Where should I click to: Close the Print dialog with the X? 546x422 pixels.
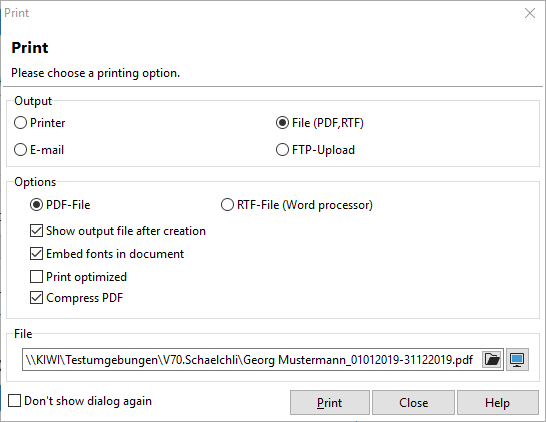(530, 13)
